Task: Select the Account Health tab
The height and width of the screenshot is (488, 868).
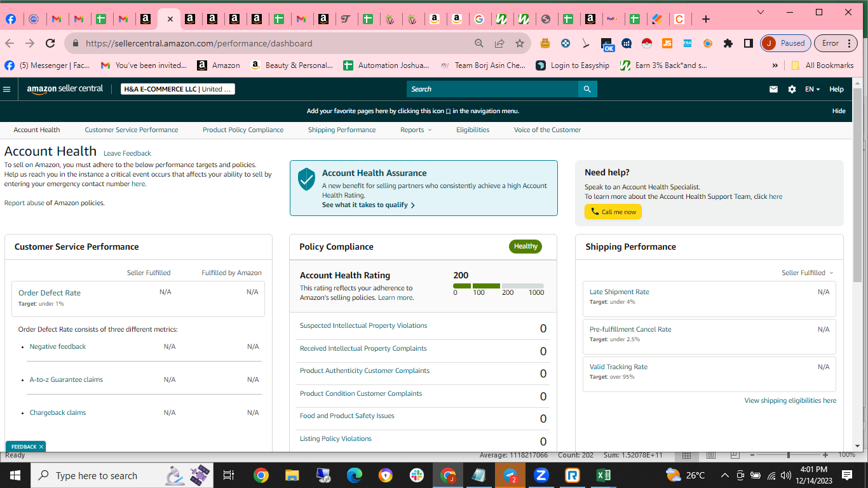Action: [37, 130]
